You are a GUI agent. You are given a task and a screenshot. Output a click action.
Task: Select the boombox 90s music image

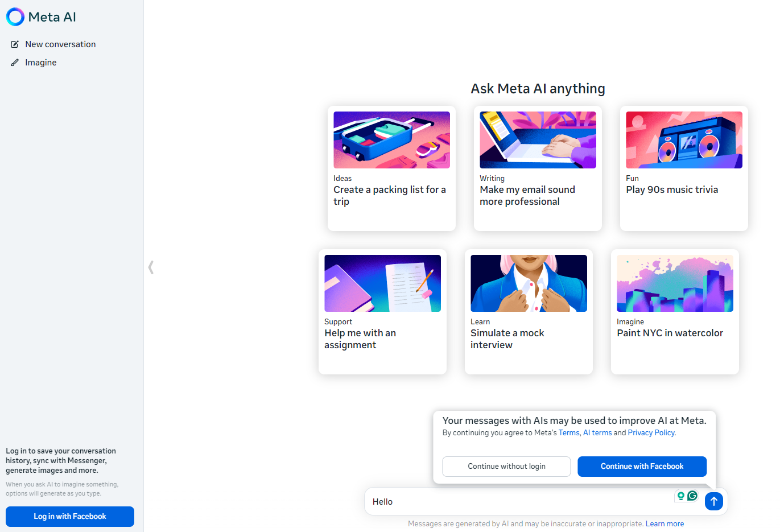tap(684, 140)
